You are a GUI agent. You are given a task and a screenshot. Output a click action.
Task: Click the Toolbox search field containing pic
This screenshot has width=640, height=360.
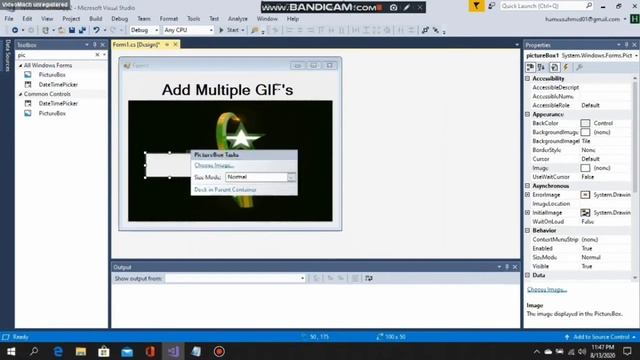click(x=55, y=55)
